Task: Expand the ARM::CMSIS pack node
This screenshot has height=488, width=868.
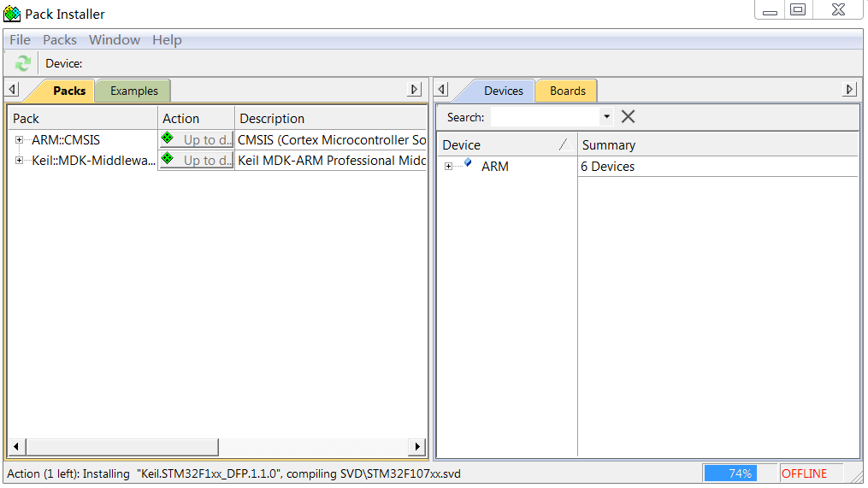Action: click(x=19, y=140)
